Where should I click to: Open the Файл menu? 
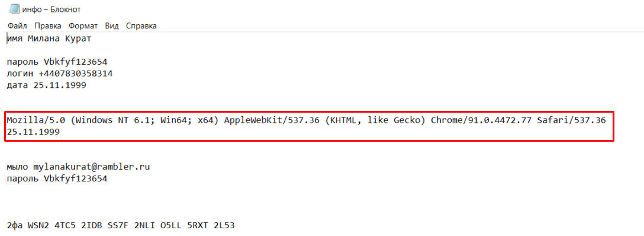17,26
